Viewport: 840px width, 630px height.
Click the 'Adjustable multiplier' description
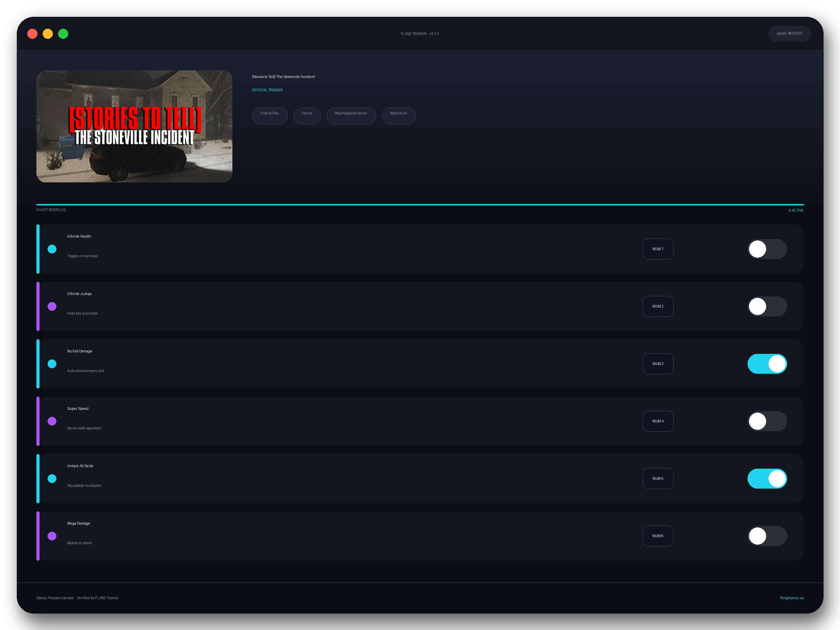[84, 485]
